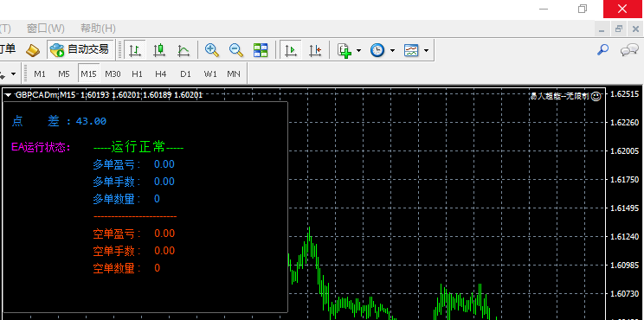
Task: Toggle the AutoTrading (自动交易) button
Action: click(80, 50)
